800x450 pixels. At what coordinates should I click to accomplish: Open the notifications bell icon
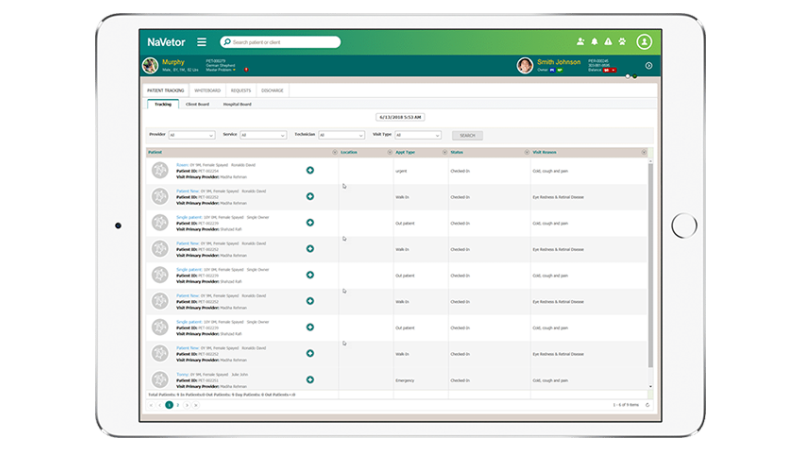(x=594, y=42)
